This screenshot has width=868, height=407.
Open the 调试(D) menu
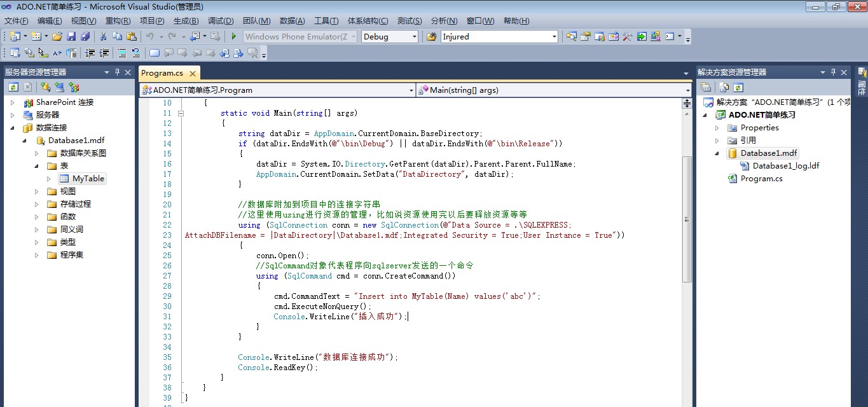point(221,21)
